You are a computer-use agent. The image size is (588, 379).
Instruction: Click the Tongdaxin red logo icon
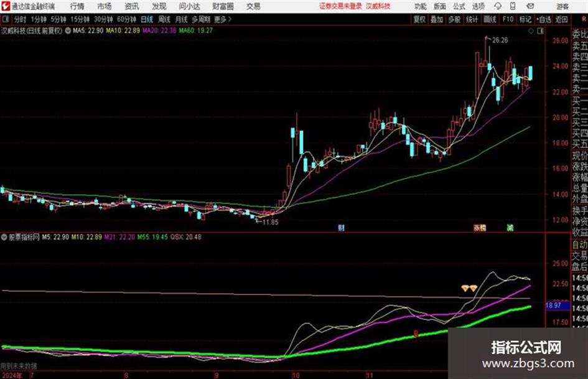(x=6, y=6)
